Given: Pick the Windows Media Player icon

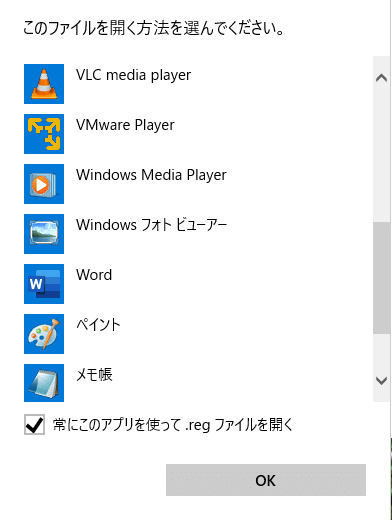Looking at the screenshot, I should (44, 184).
